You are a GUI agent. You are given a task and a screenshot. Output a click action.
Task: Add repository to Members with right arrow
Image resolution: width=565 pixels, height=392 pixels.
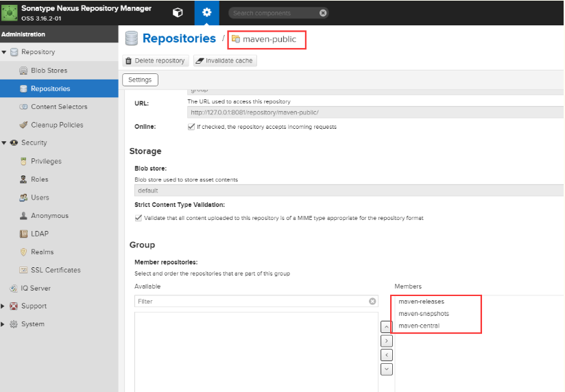pos(386,341)
